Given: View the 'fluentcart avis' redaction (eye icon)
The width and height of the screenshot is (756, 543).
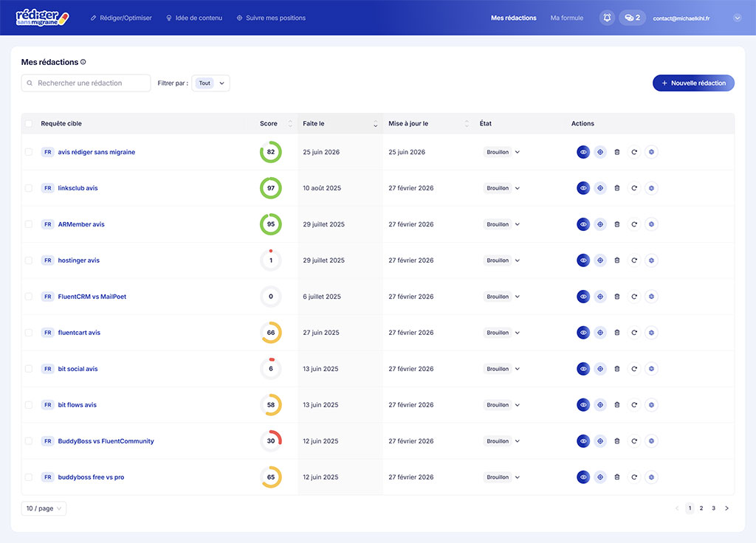Looking at the screenshot, I should [583, 333].
